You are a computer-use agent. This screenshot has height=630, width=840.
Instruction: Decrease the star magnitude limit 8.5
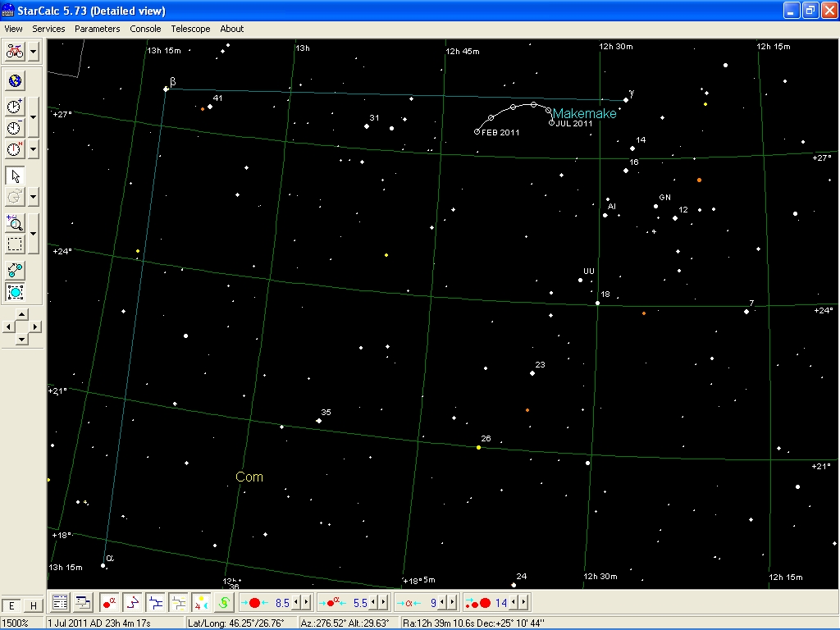(296, 603)
